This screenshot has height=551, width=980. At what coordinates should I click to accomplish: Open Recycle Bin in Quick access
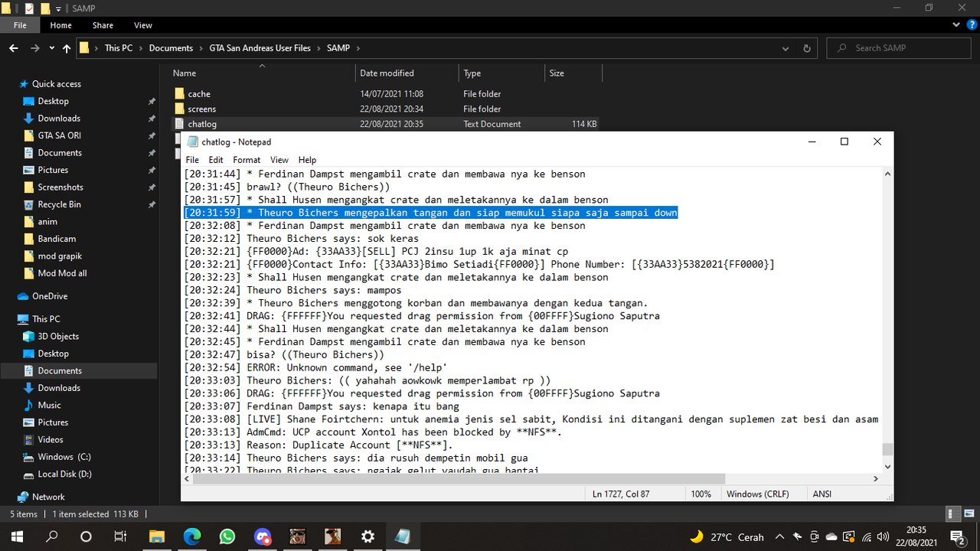(x=59, y=205)
